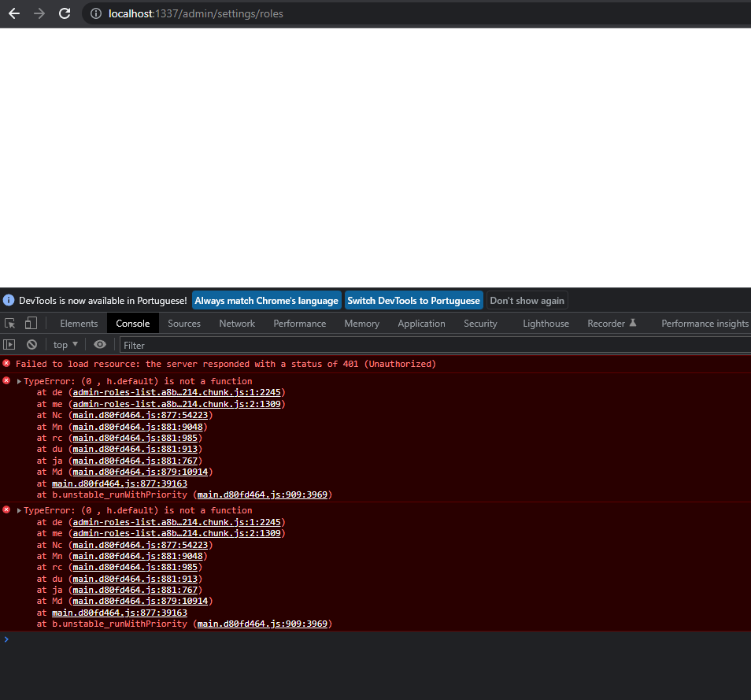Click the DevTools info icon
The image size is (751, 700).
coord(8,299)
